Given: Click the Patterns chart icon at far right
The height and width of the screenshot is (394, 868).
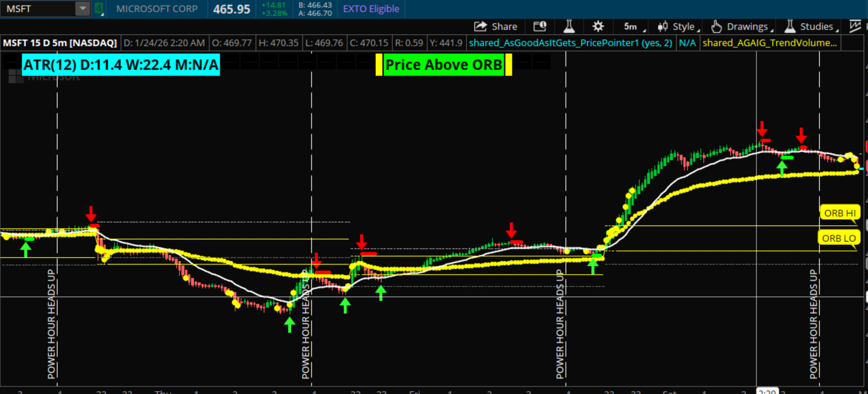Looking at the screenshot, I should tap(855, 27).
